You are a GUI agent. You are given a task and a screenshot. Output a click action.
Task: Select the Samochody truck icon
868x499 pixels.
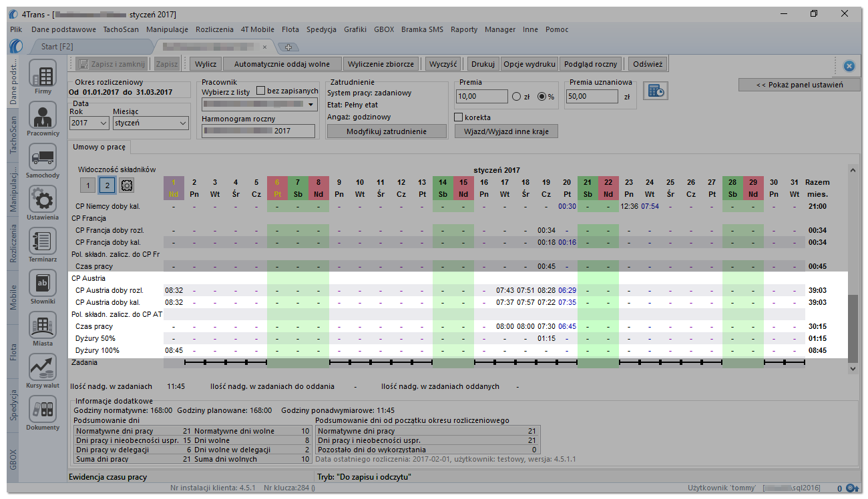pyautogui.click(x=43, y=161)
